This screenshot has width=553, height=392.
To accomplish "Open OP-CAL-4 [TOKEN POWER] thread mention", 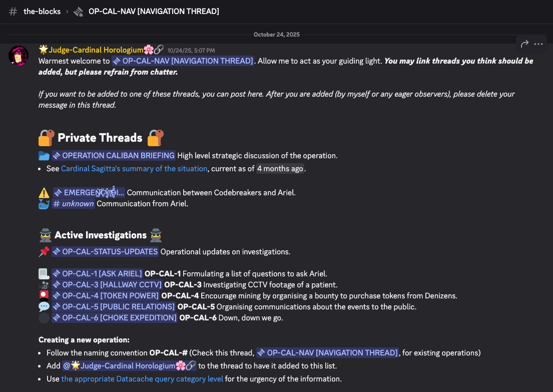I will [106, 296].
